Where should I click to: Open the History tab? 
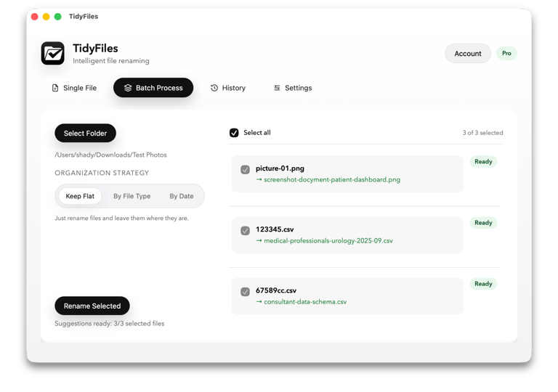click(x=227, y=89)
